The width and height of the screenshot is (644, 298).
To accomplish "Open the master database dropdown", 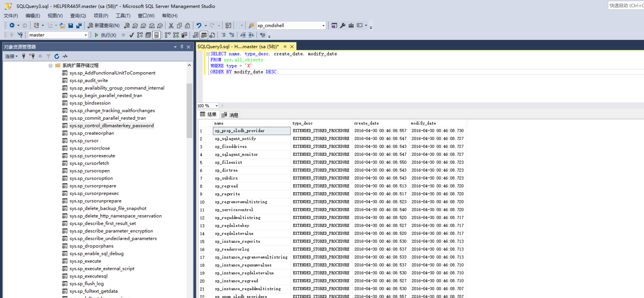I will (x=86, y=35).
